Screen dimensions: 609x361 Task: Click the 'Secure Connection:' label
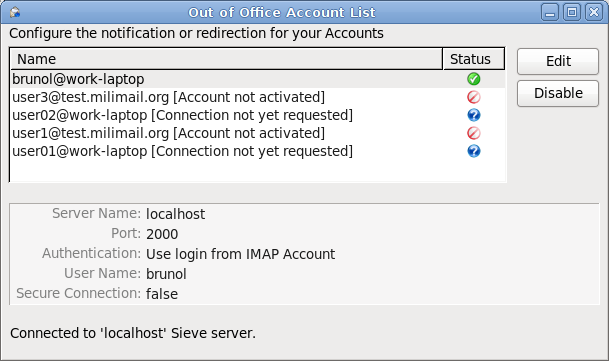(78, 293)
